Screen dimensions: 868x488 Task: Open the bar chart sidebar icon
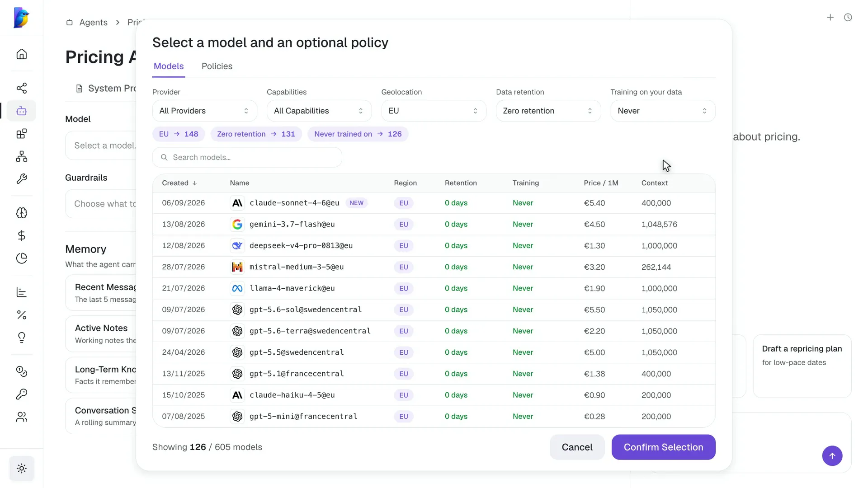coord(22,292)
